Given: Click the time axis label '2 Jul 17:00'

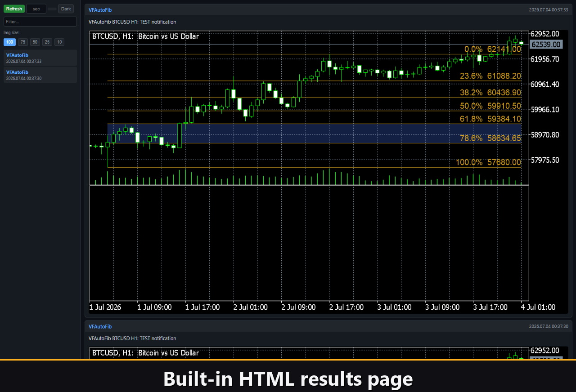Looking at the screenshot, I should point(346,307).
